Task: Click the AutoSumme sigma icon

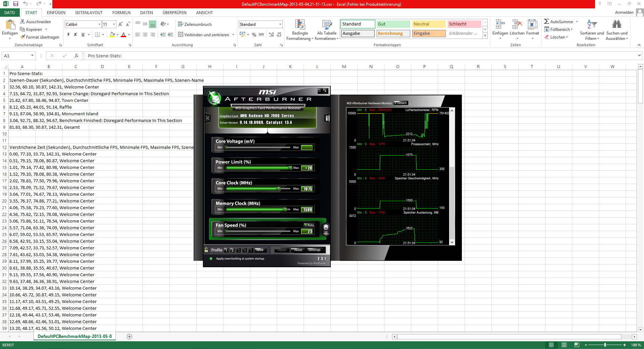Action: (x=546, y=21)
